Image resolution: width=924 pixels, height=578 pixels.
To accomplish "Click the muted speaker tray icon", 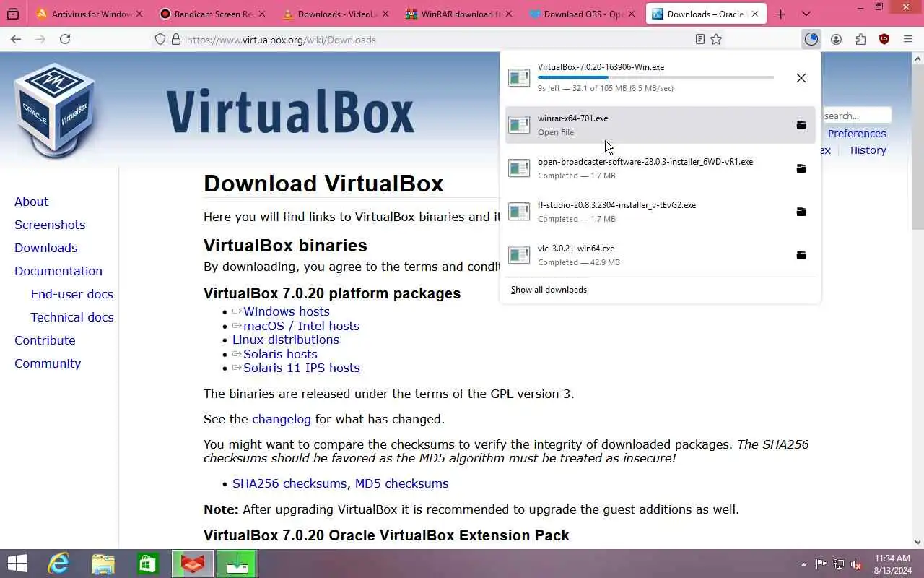I will [x=856, y=564].
